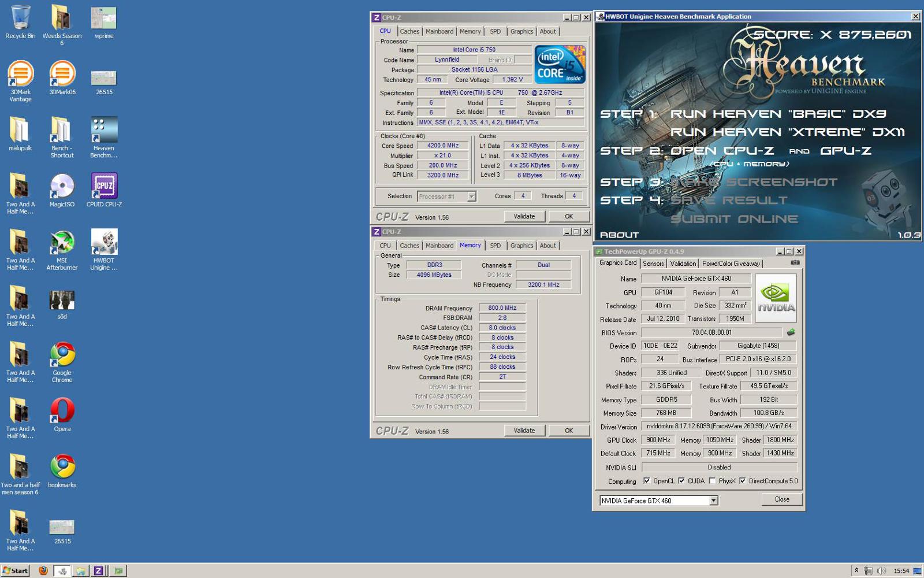Image resolution: width=924 pixels, height=578 pixels.
Task: Open Validation tab in GPU-Z
Action: (683, 264)
